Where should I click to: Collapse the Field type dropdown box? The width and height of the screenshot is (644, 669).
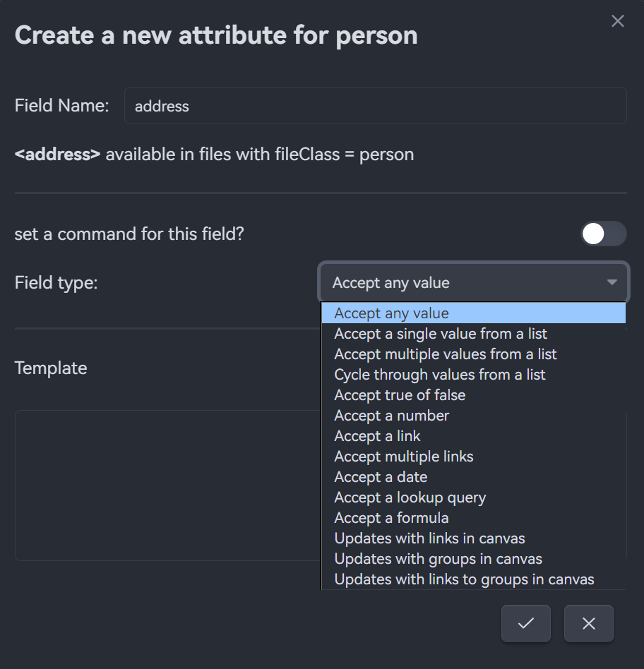pyautogui.click(x=474, y=283)
